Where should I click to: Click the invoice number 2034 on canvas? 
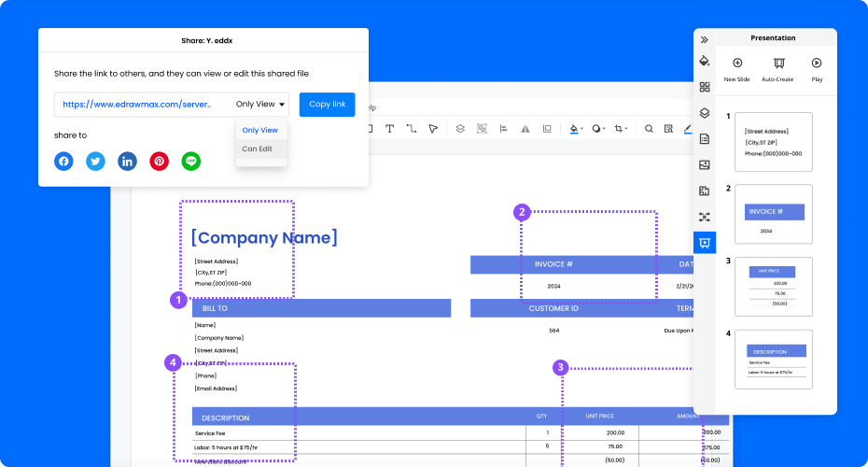point(553,287)
